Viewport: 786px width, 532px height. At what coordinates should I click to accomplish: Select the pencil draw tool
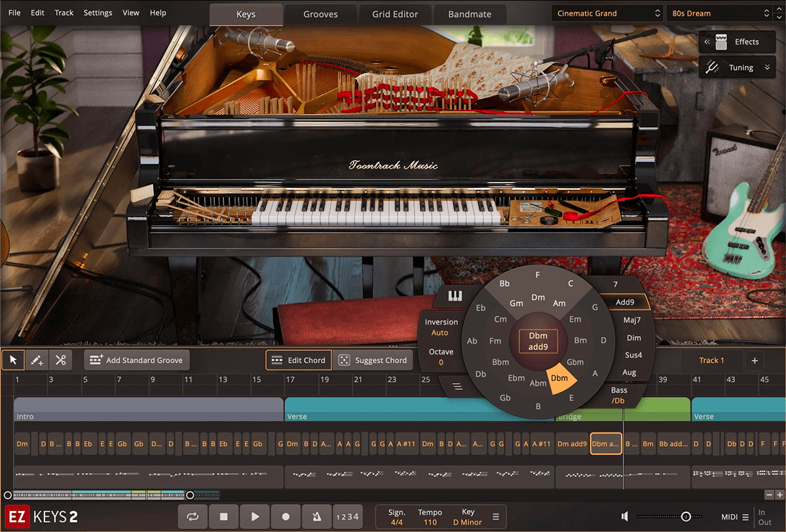[36, 360]
